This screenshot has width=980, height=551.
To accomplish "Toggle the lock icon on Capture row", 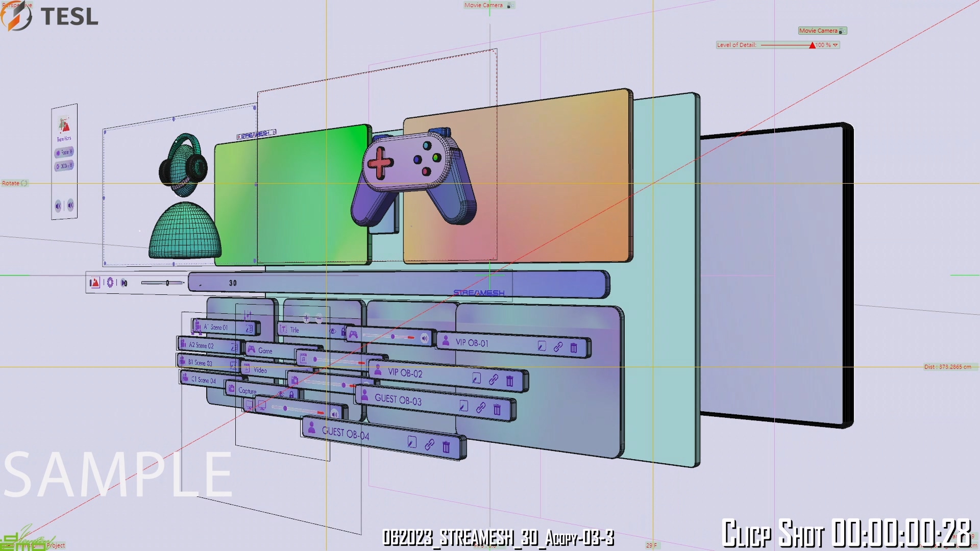I will tap(291, 394).
